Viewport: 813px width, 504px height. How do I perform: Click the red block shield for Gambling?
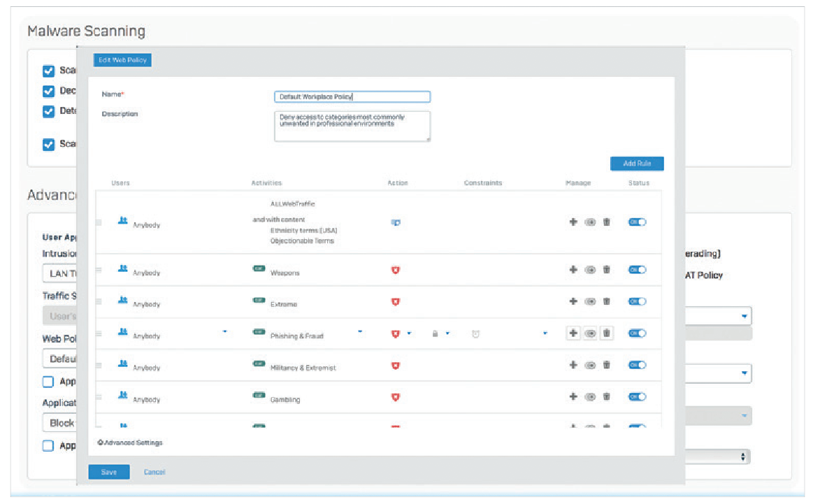[396, 397]
